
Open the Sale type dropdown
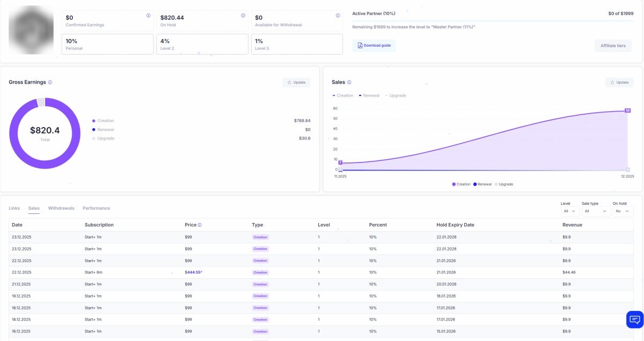point(596,211)
